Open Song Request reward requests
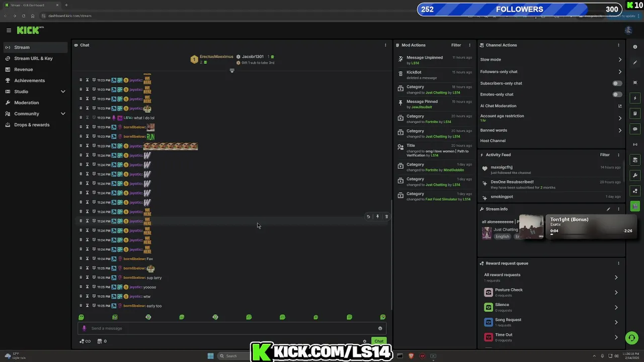 [551, 322]
